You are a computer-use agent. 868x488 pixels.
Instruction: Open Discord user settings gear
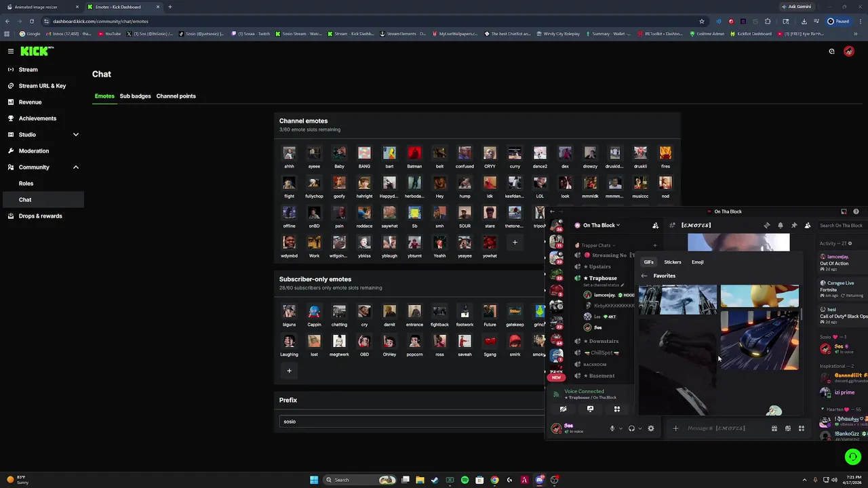point(651,428)
